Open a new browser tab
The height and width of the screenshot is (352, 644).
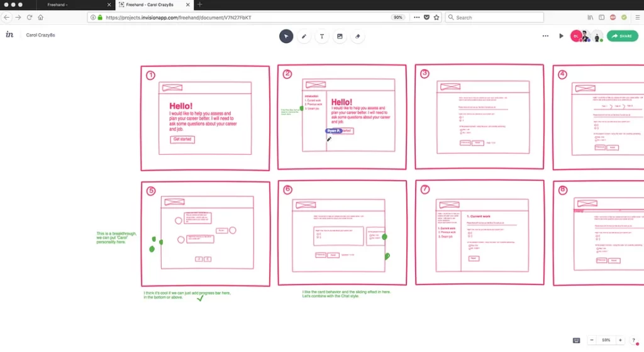coord(199,4)
